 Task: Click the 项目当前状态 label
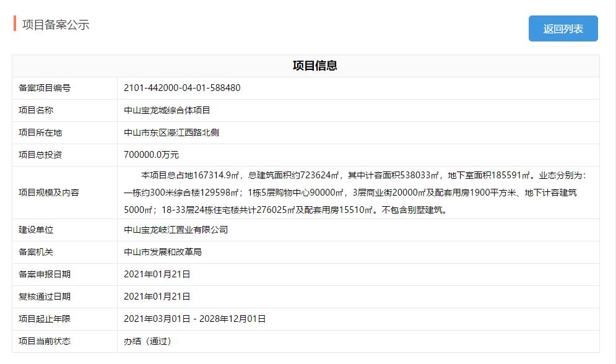pos(45,341)
